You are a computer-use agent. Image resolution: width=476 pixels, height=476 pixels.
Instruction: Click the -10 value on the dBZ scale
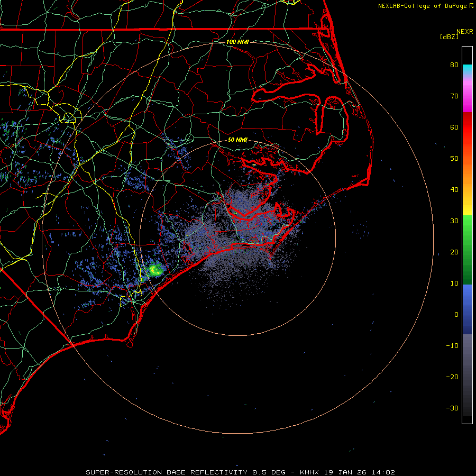click(452, 346)
